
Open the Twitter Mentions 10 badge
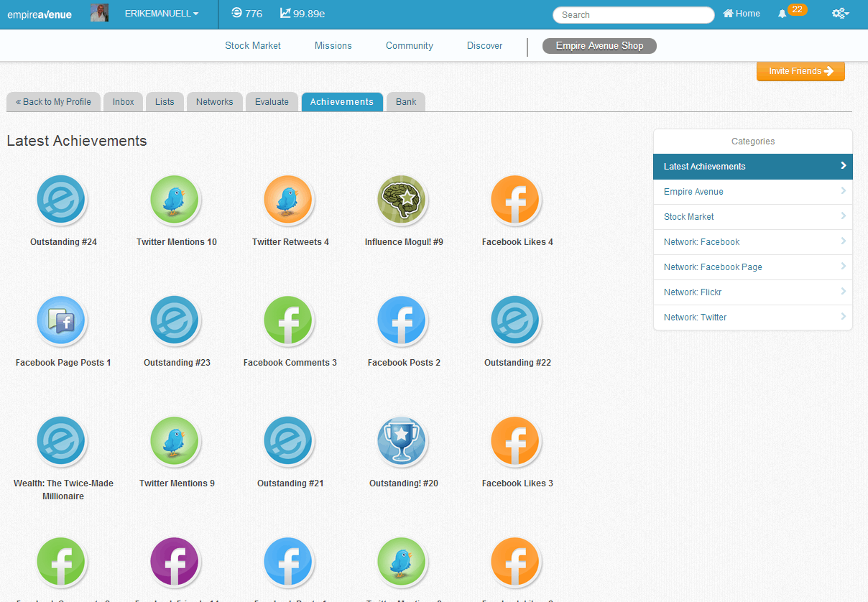coord(175,200)
